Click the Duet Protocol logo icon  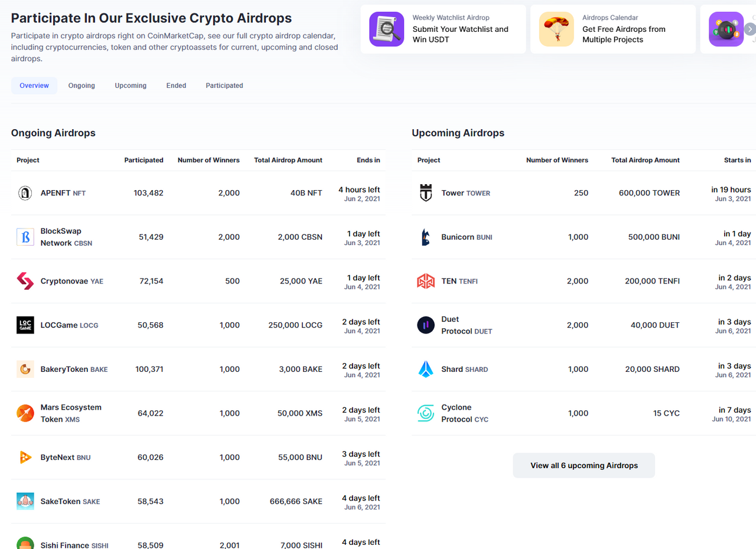point(426,325)
